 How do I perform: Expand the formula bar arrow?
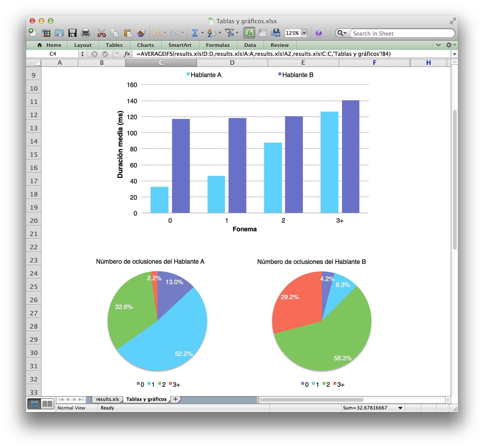(x=454, y=54)
